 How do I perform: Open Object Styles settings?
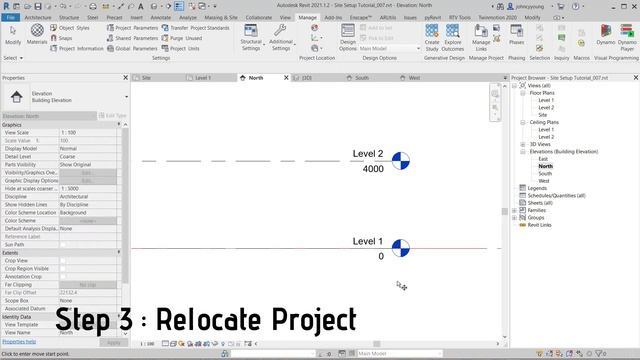(70, 28)
